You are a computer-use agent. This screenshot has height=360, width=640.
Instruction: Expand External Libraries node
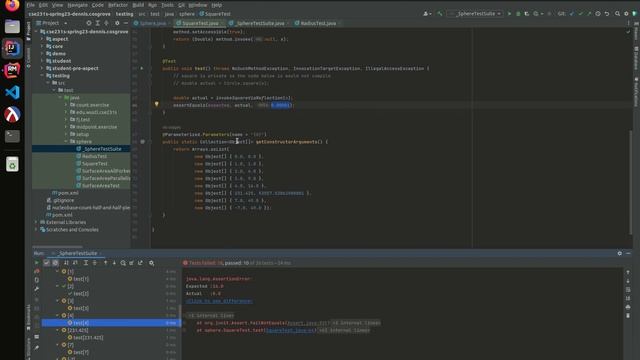[x=36, y=222]
